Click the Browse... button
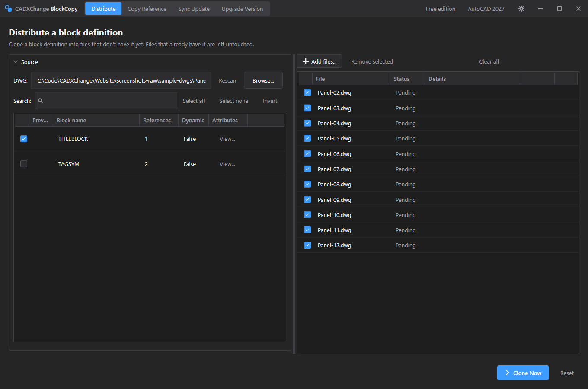Image resolution: width=588 pixels, height=389 pixels. click(263, 80)
